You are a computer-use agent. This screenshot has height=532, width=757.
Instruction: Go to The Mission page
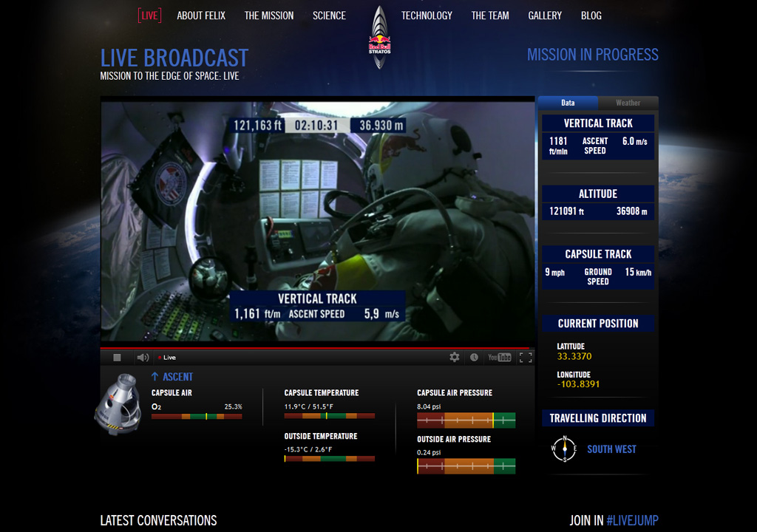pos(269,16)
